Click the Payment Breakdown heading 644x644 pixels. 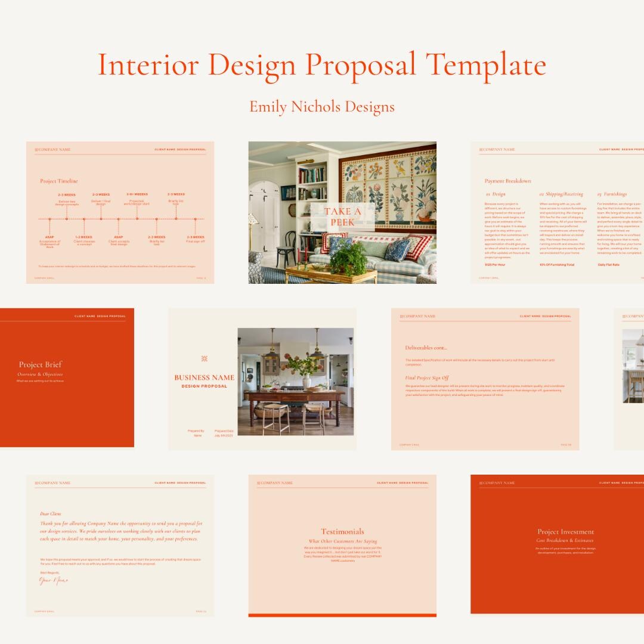click(508, 181)
